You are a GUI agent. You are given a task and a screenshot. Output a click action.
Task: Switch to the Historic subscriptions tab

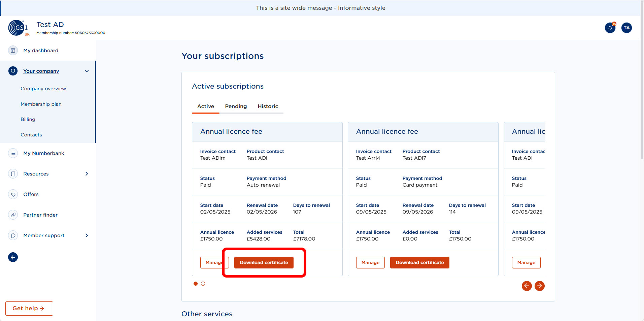(x=268, y=106)
